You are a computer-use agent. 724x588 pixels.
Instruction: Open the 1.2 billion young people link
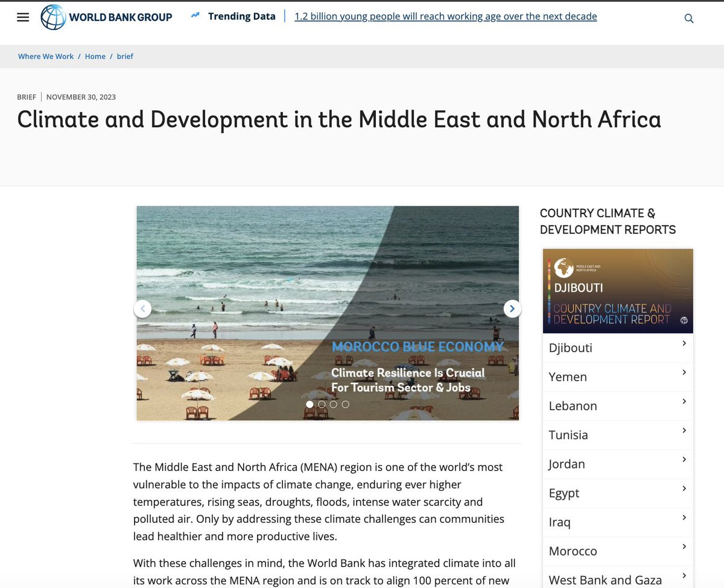coord(446,16)
